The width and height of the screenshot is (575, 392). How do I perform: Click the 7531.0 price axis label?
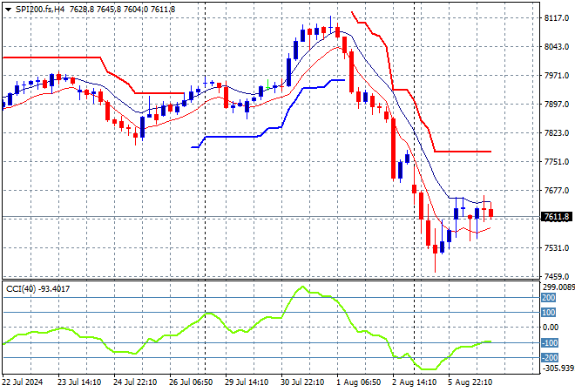pos(557,248)
